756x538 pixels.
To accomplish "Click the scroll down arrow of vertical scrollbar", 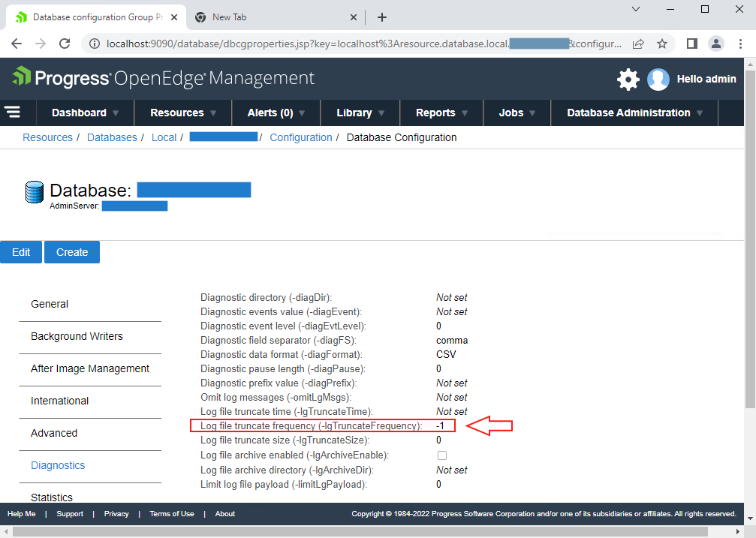I will 750,518.
